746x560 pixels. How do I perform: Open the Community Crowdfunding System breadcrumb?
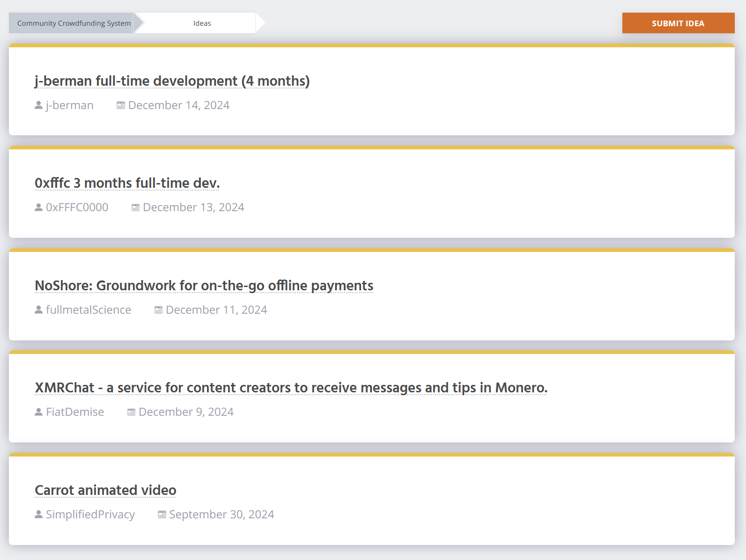click(74, 23)
